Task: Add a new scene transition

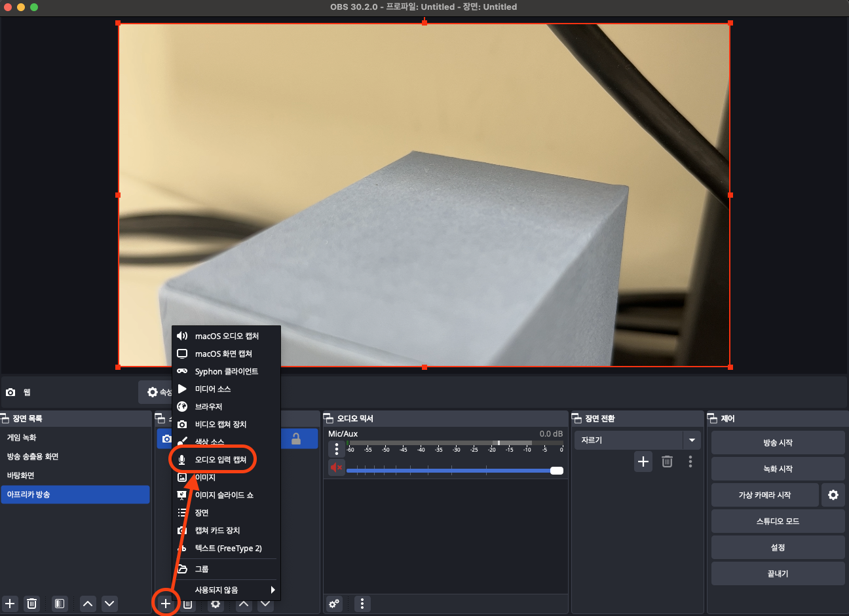Action: pyautogui.click(x=643, y=462)
